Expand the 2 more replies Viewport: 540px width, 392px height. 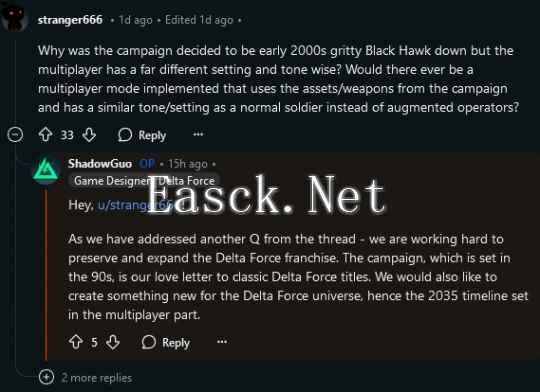[46, 377]
